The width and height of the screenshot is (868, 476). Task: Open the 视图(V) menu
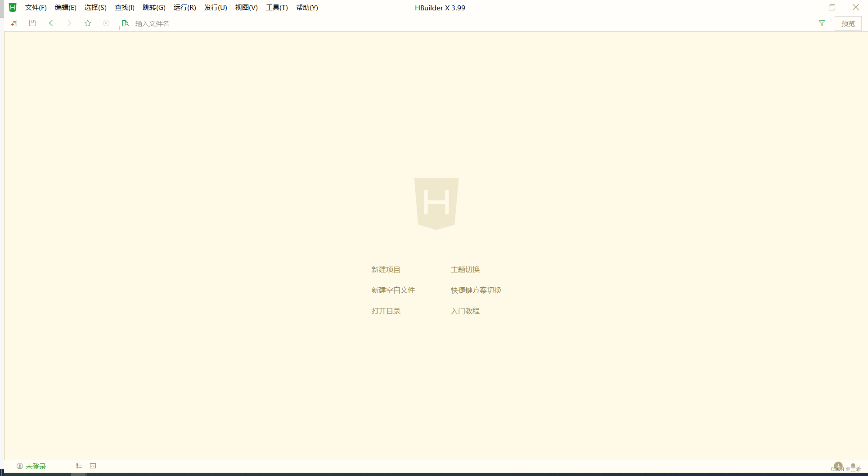point(246,7)
